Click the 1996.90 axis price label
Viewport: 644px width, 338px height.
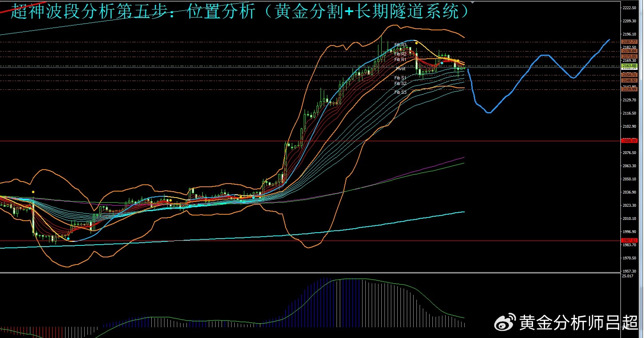coord(630,232)
